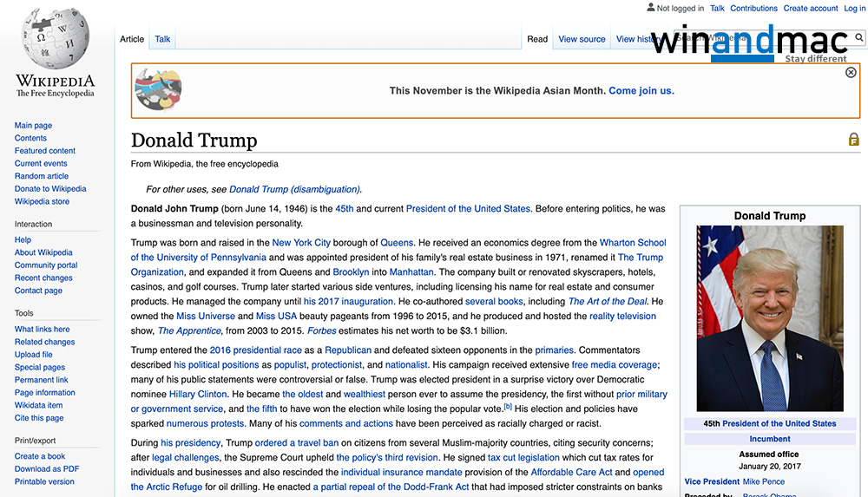868x497 pixels.
Task: Open the Read tab
Action: click(x=537, y=39)
